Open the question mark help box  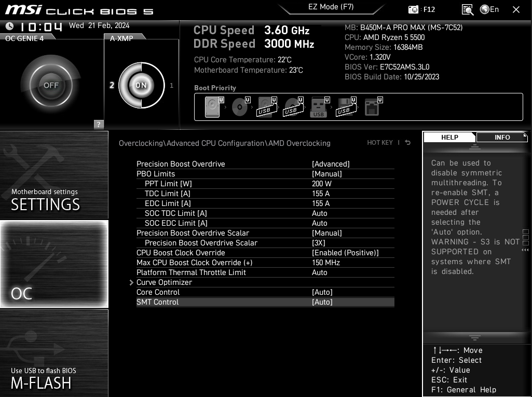[x=99, y=124]
